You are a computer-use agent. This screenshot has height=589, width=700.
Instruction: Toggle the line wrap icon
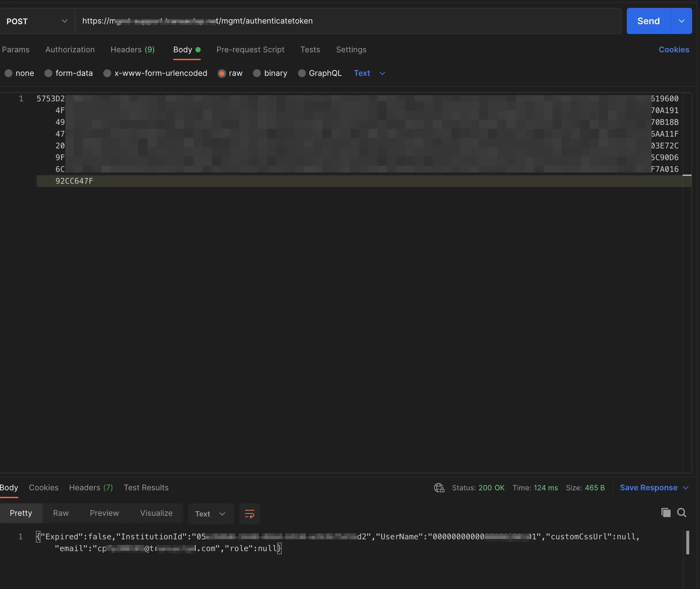[249, 513]
